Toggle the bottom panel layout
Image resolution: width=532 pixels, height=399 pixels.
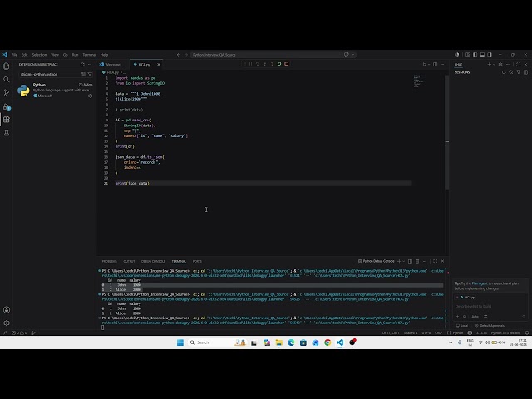482,55
